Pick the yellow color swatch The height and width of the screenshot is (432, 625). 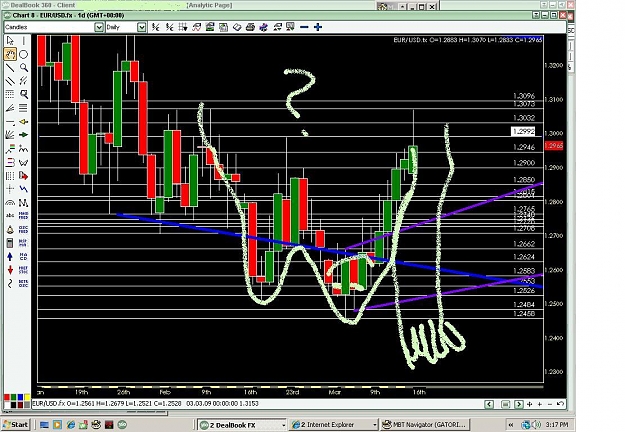[x=27, y=397]
